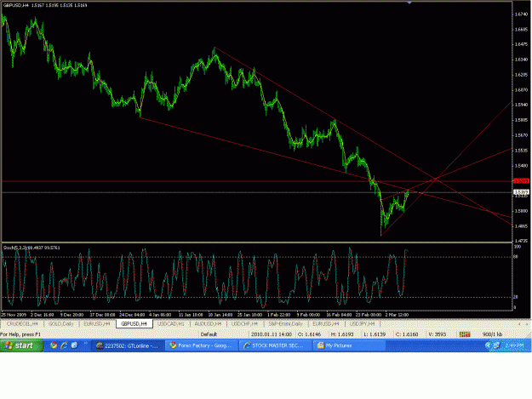Click the third quick launch icon

(74, 345)
